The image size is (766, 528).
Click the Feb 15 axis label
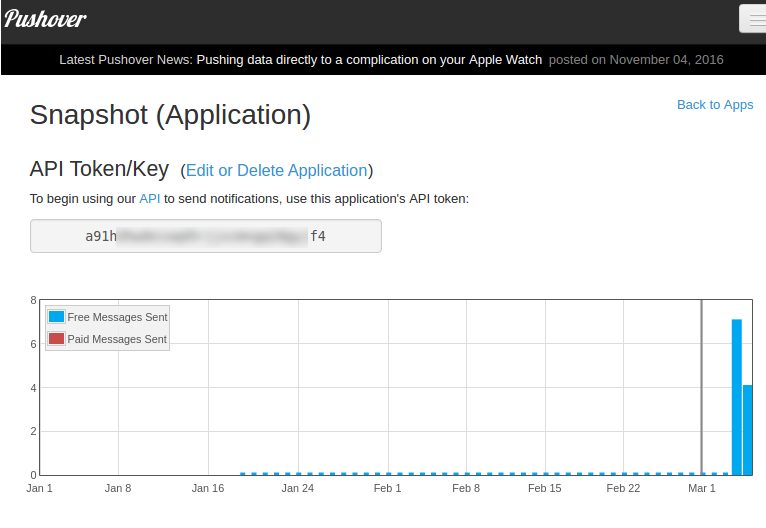pyautogui.click(x=545, y=488)
